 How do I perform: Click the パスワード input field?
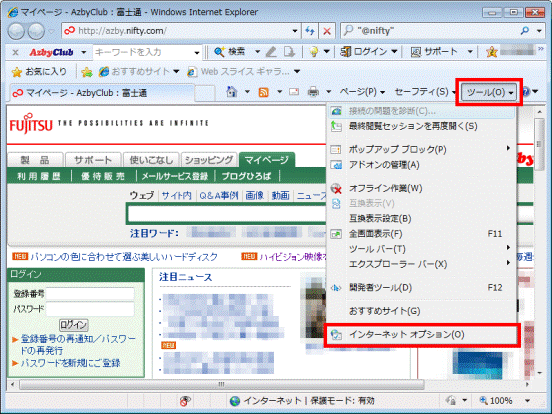click(x=90, y=309)
